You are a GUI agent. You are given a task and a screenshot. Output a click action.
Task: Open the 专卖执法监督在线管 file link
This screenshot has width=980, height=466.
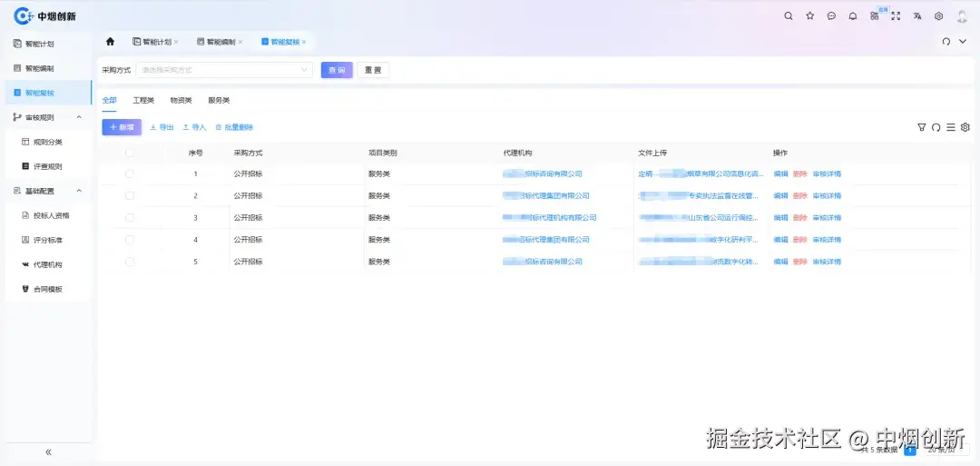[699, 196]
